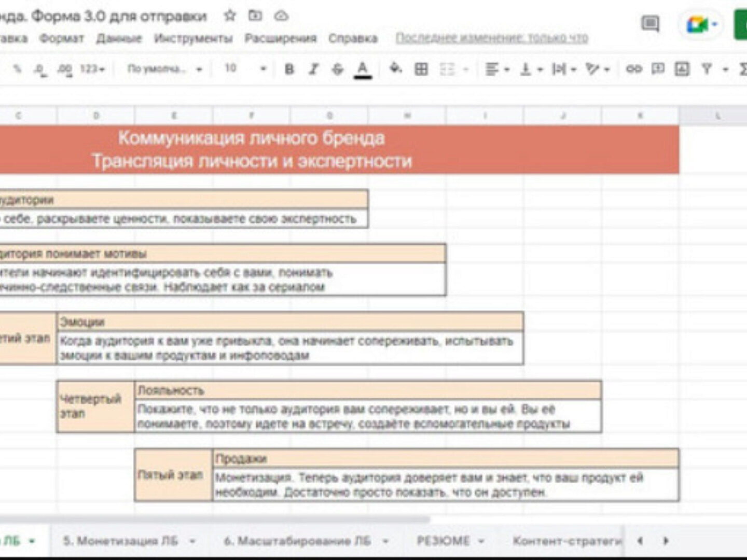Open the Инструменты menu
The height and width of the screenshot is (560, 747).
click(x=193, y=38)
